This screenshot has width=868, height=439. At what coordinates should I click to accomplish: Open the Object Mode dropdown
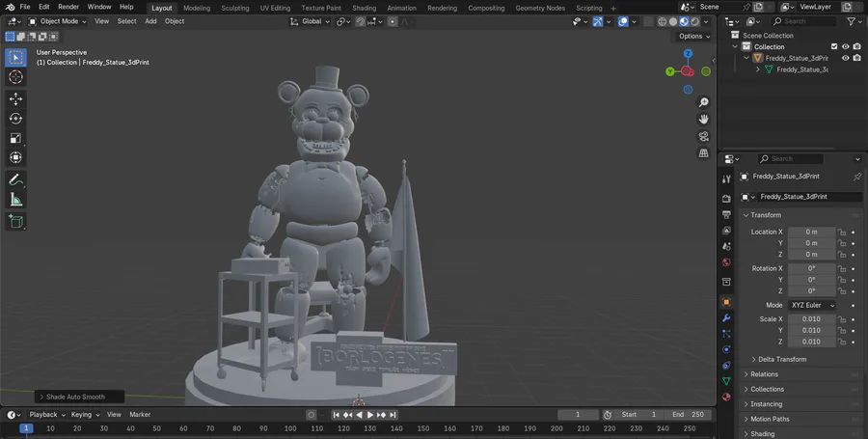click(x=58, y=21)
